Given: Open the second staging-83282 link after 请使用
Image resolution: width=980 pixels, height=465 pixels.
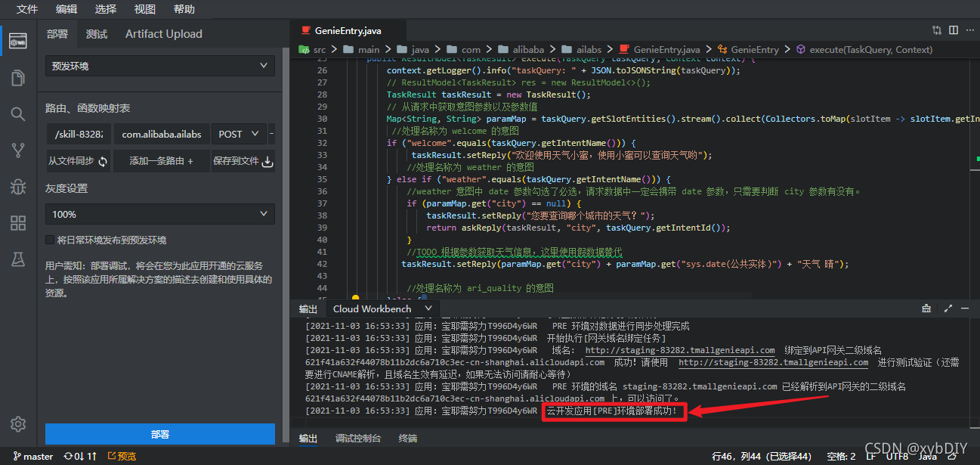Looking at the screenshot, I should [x=773, y=362].
